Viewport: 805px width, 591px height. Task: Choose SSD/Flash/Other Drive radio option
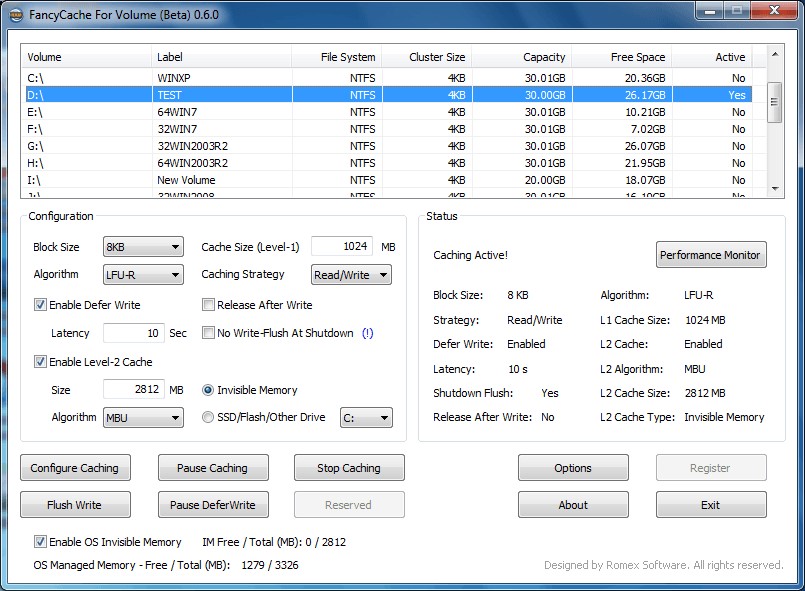[209, 417]
